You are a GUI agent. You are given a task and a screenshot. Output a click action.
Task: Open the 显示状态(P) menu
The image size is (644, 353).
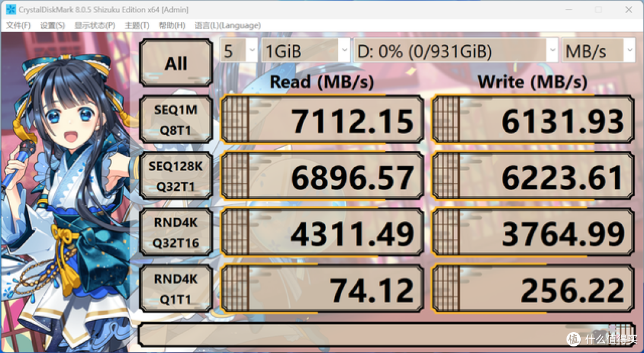94,26
